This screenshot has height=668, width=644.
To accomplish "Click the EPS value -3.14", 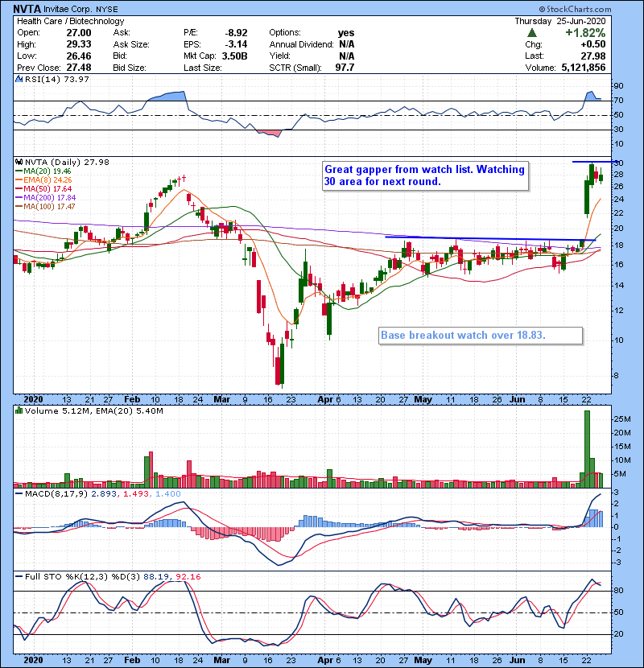I will [x=236, y=44].
